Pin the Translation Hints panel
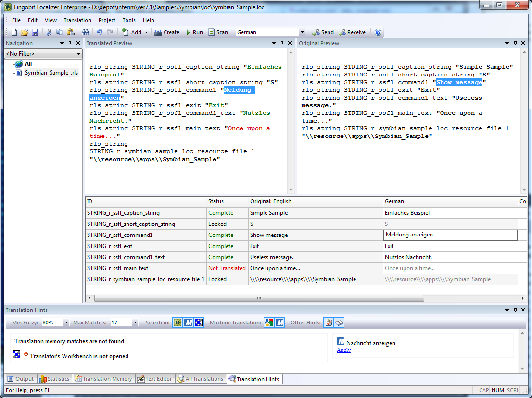 [x=515, y=310]
